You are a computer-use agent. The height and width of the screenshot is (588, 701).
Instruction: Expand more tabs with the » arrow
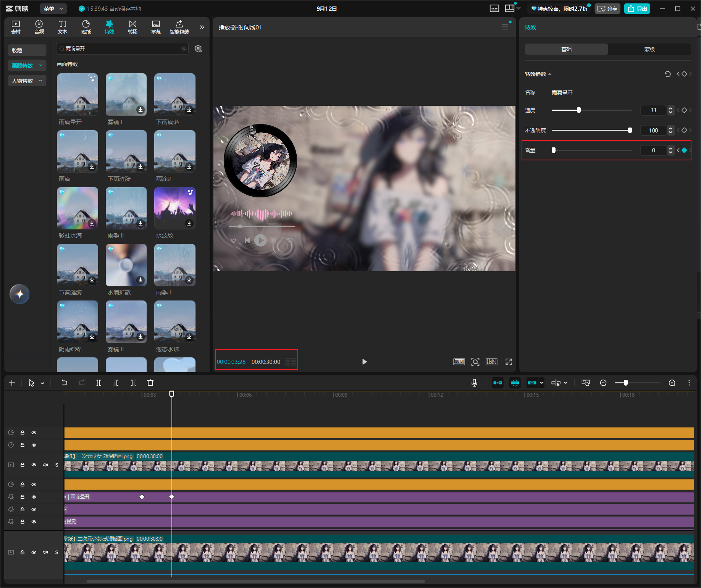click(202, 27)
